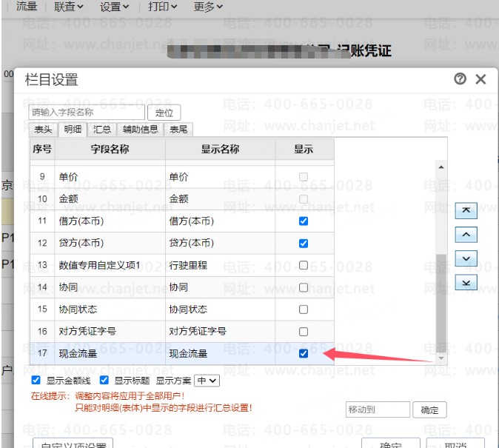Select row number 11 cell
Image resolution: width=499 pixels, height=448 pixels.
coord(42,221)
